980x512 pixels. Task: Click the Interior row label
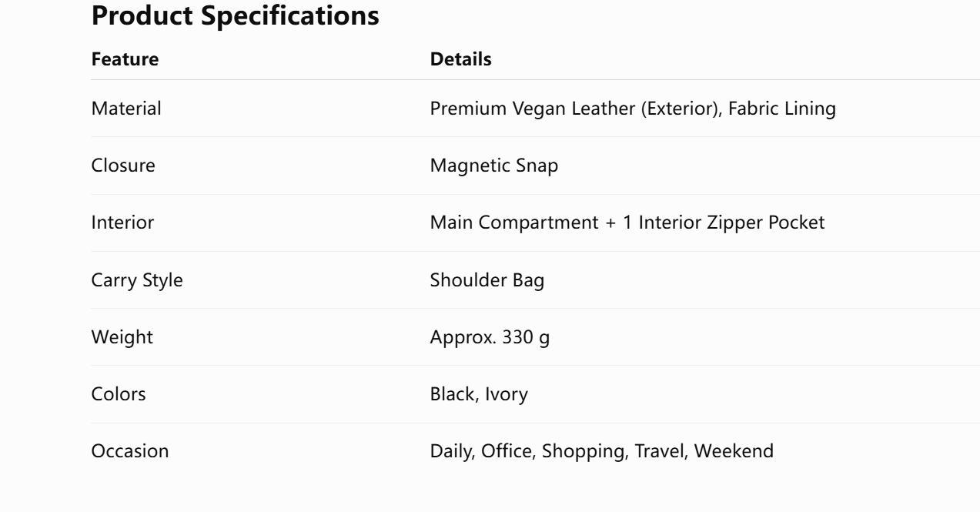[122, 223]
